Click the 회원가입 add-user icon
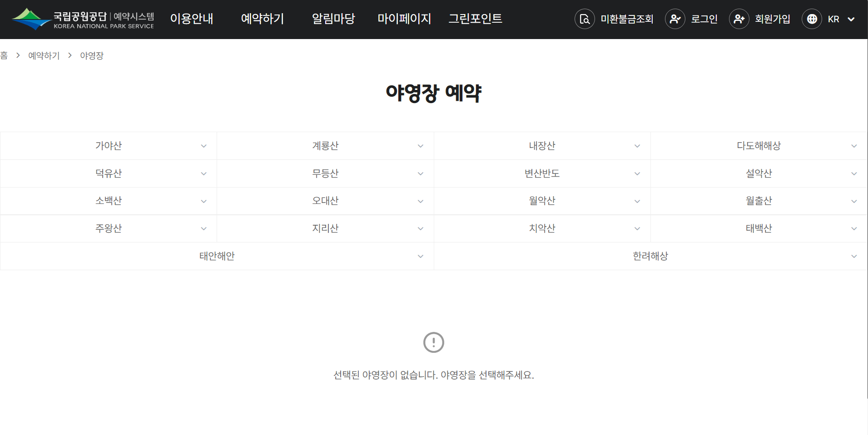Viewport: 868px width, 435px height. point(739,19)
